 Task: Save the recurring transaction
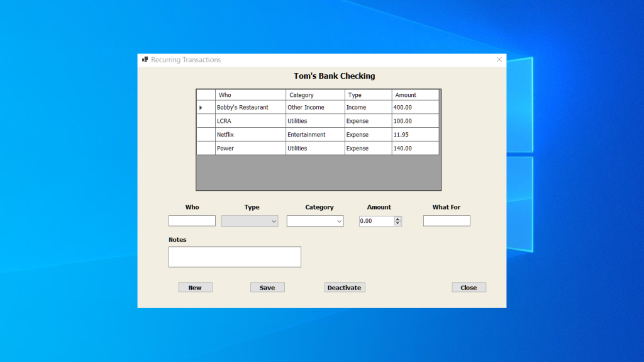267,288
